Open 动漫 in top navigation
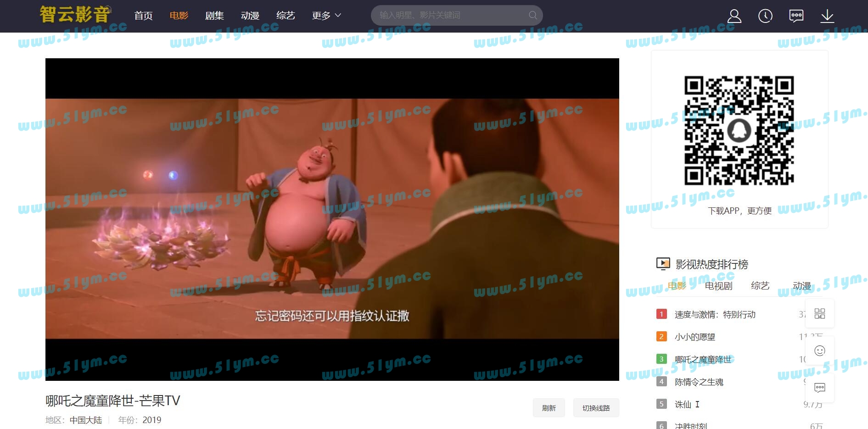Screen dimensions: 868x429 click(250, 16)
